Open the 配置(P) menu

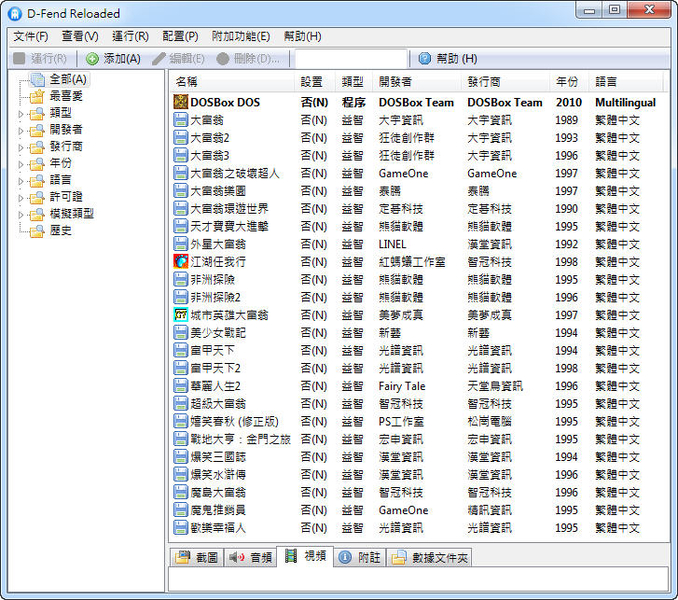[180, 36]
